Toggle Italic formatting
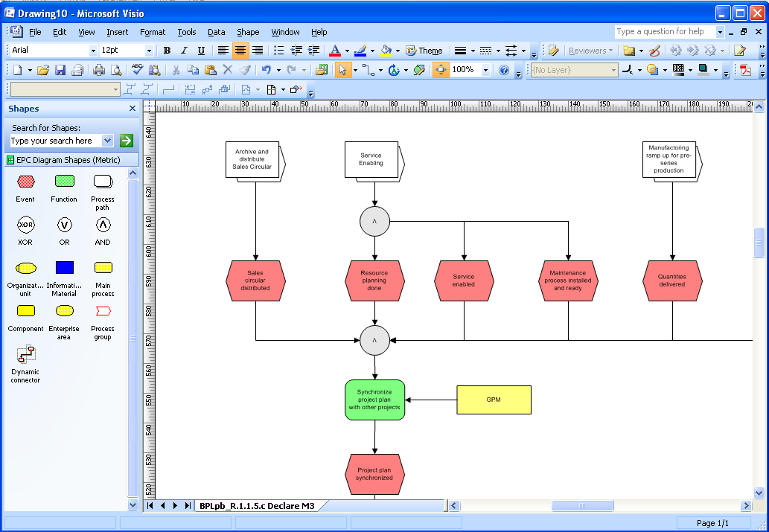 tap(184, 51)
